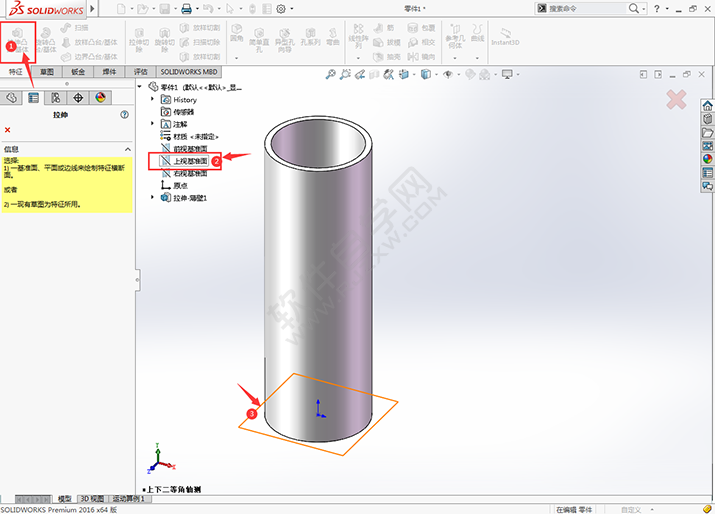
Task: Switch to the 评估 ribbon tab
Action: coord(141,72)
